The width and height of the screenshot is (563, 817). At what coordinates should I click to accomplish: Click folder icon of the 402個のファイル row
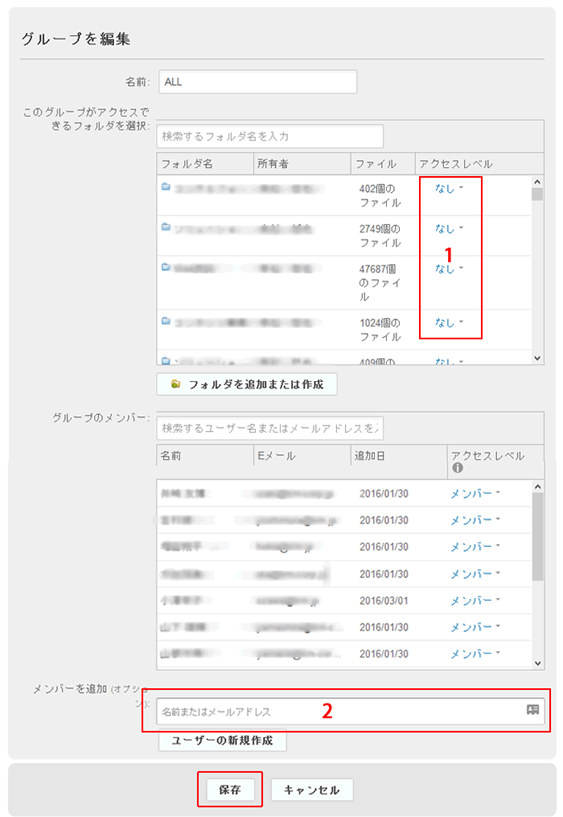point(166,187)
